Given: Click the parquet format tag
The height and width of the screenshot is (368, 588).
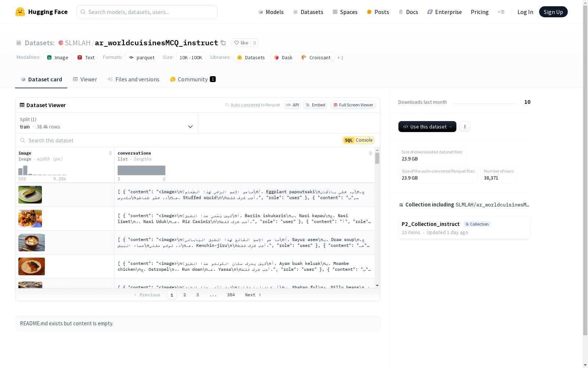Looking at the screenshot, I should coord(141,57).
